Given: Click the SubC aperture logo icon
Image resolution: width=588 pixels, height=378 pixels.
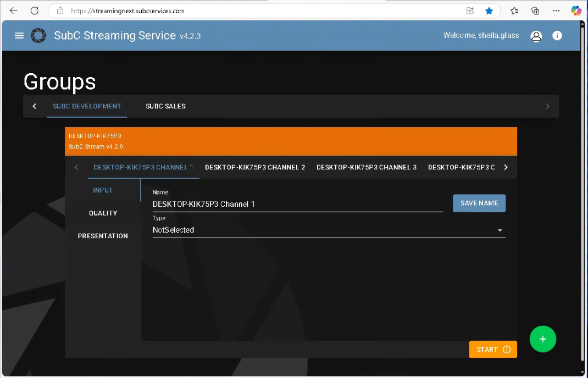Looking at the screenshot, I should 38,36.
